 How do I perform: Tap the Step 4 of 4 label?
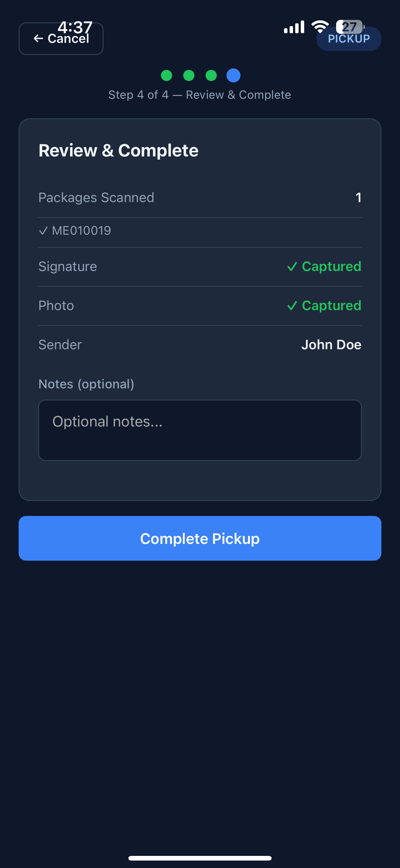[200, 95]
